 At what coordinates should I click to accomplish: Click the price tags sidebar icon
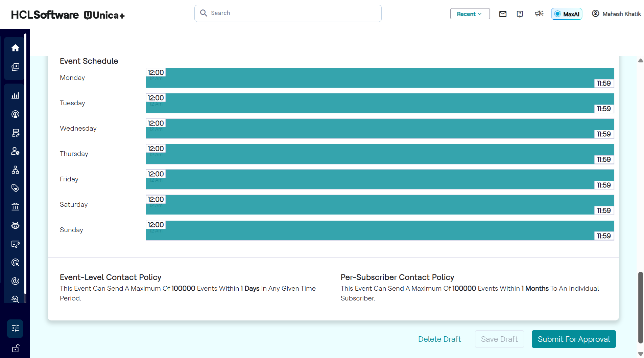(15, 188)
